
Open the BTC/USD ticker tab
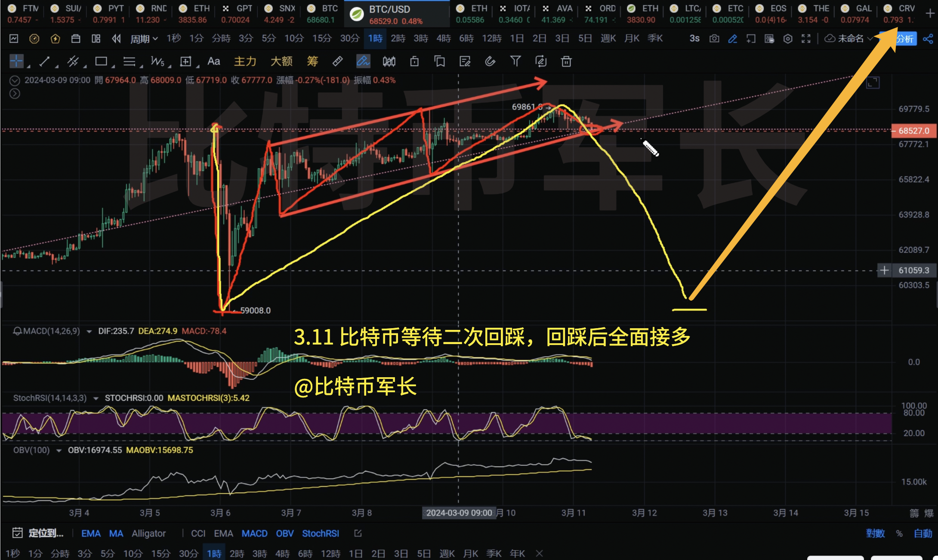coord(397,14)
